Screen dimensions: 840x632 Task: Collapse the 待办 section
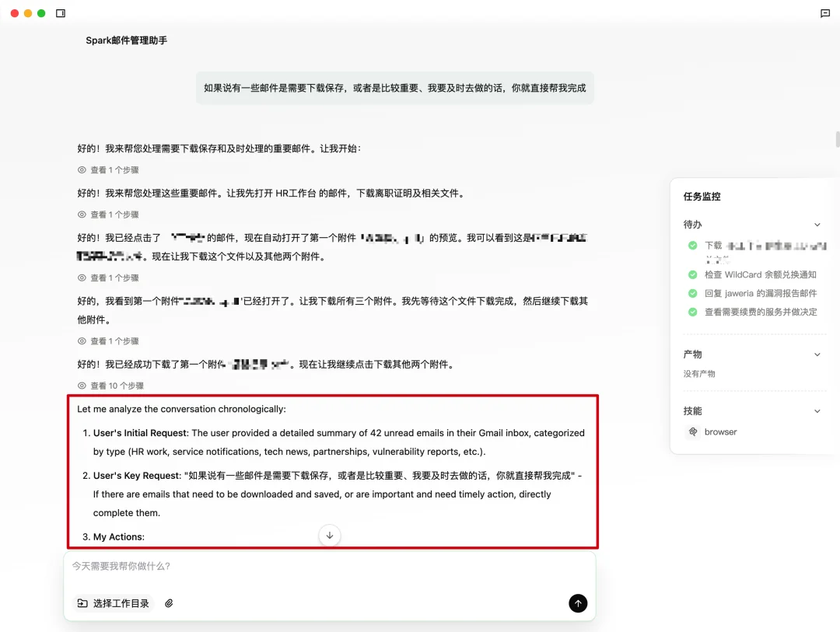point(817,224)
